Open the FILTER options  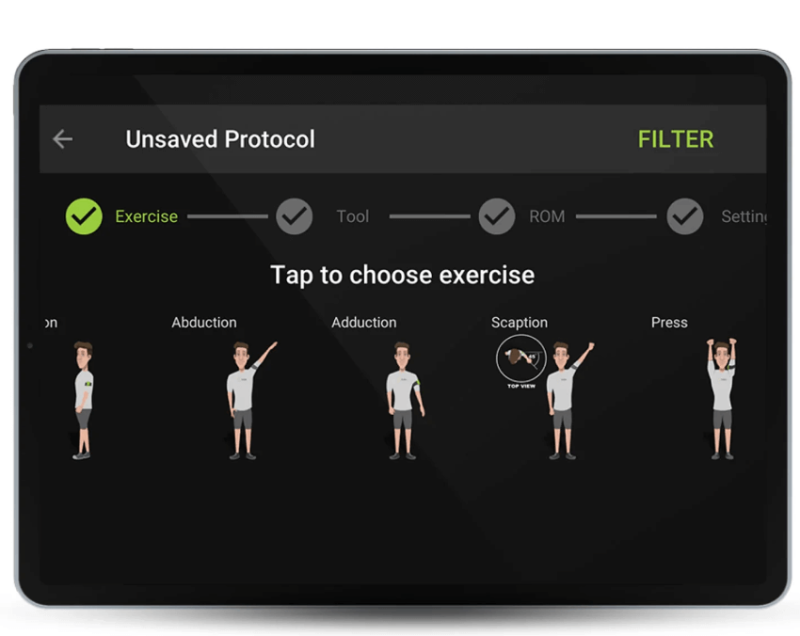[676, 139]
